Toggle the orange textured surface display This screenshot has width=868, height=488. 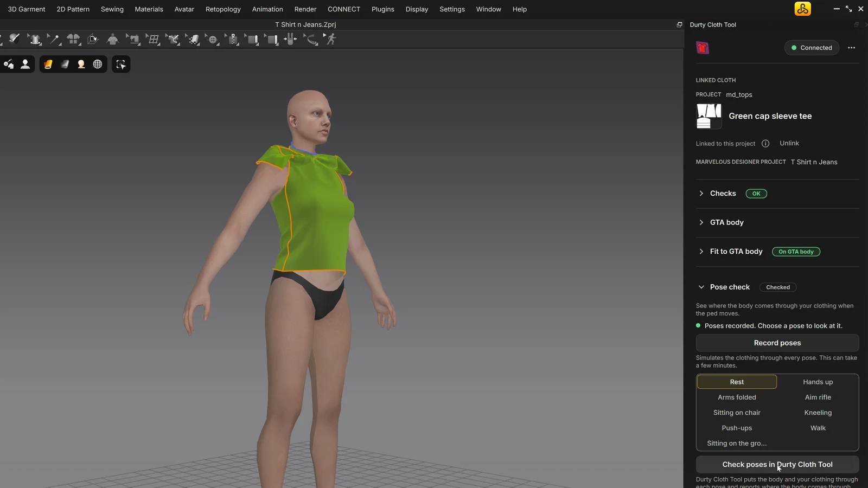click(x=48, y=64)
